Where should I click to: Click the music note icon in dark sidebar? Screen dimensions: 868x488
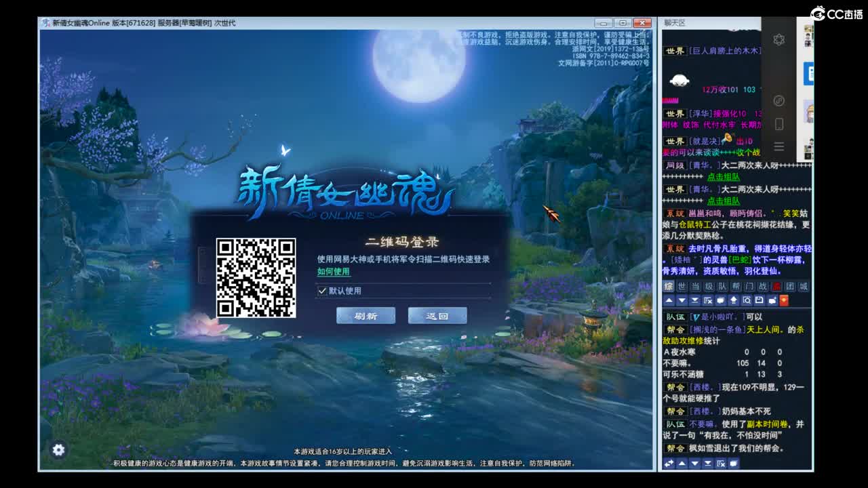coord(779,100)
